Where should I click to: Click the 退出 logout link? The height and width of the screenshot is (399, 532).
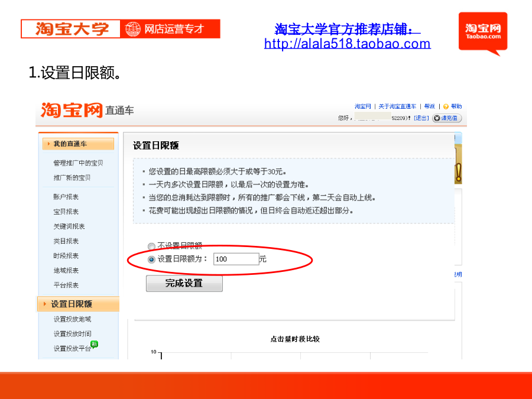click(421, 118)
